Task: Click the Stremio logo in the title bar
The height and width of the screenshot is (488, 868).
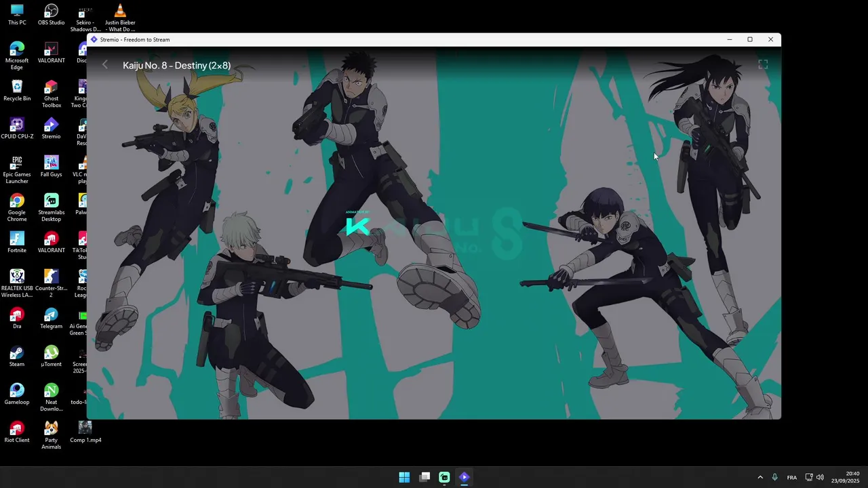Action: (x=94, y=39)
